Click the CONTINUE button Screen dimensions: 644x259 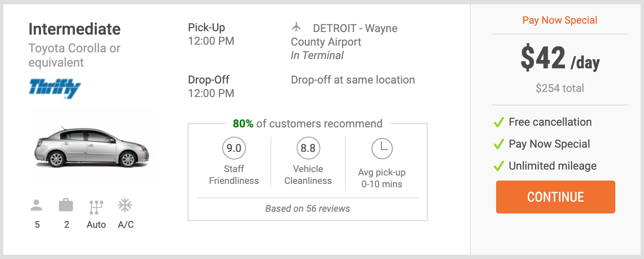(x=555, y=197)
